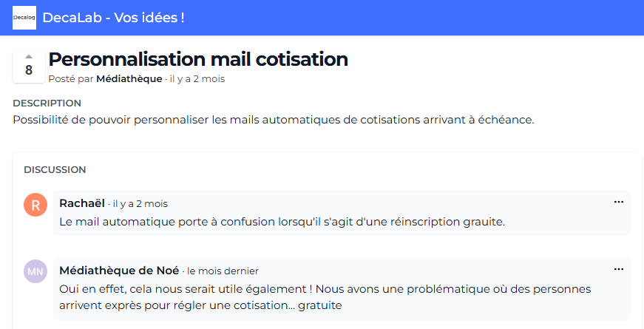The height and width of the screenshot is (329, 644).
Task: Open the Médiathèque author profile link
Action: [129, 79]
